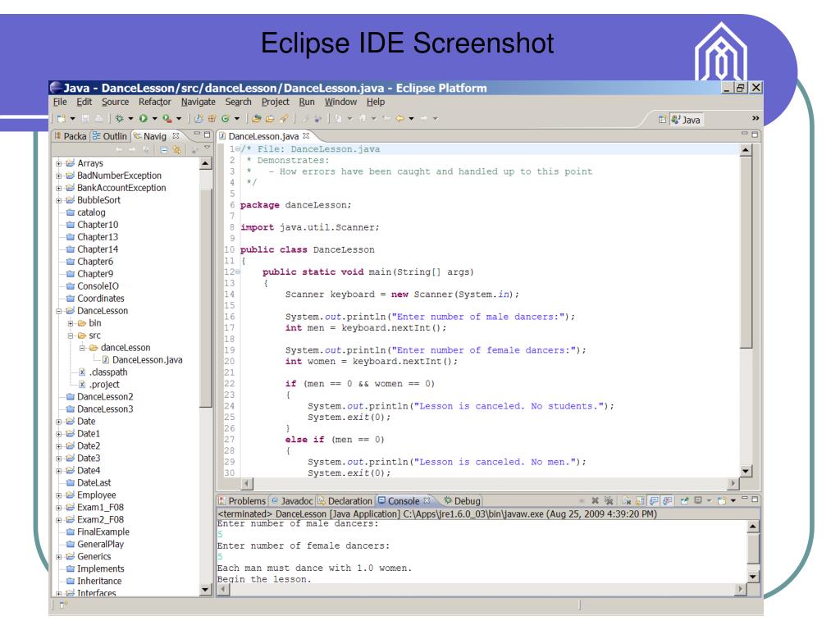This screenshot has height=630, width=840.
Task: Maximize the Navigator view panel
Action: 207,135
